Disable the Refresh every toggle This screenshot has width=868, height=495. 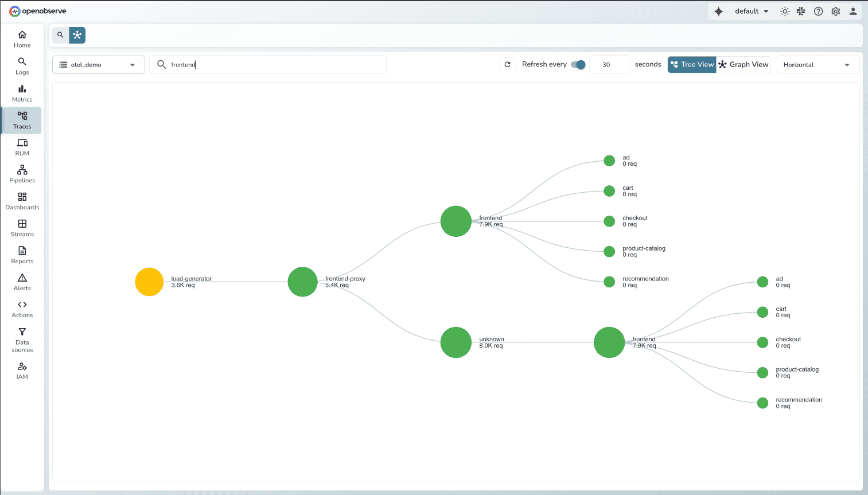pyautogui.click(x=579, y=65)
